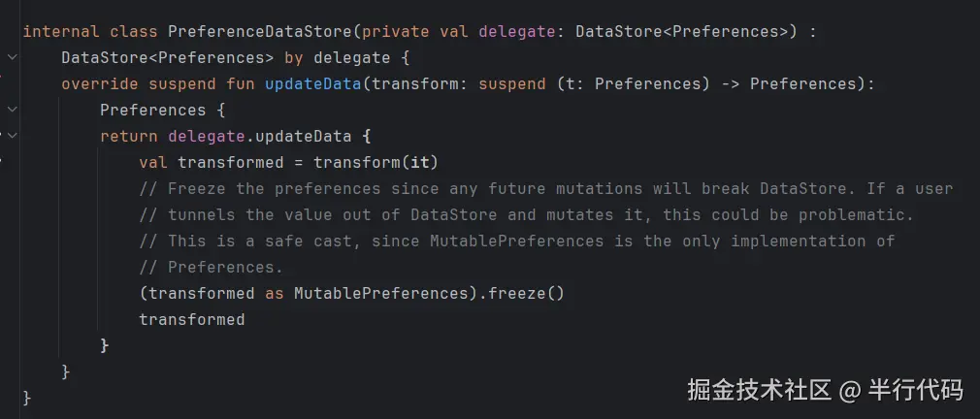Click the lone transformed return expression
The height and width of the screenshot is (419, 980).
tap(191, 319)
